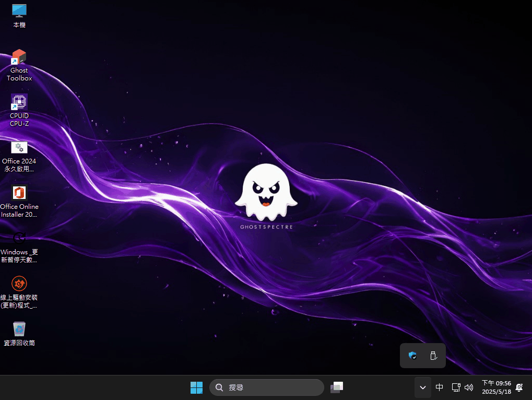Collapse the hidden icons tray chevron

pyautogui.click(x=423, y=387)
